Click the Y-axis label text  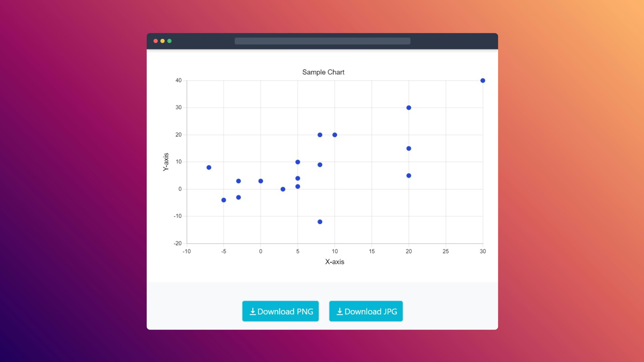(x=166, y=161)
